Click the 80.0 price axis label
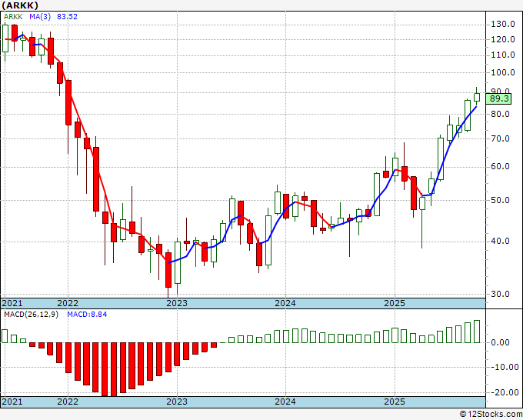Screen dimensions: 523x420 coord(500,114)
